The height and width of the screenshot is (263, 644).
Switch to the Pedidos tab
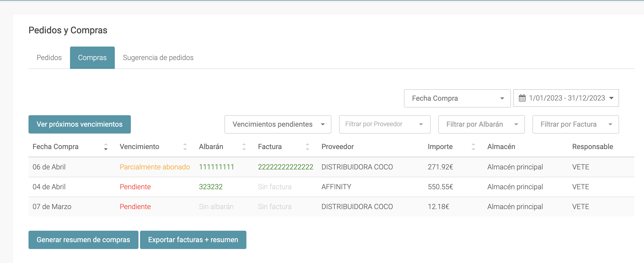tap(49, 58)
